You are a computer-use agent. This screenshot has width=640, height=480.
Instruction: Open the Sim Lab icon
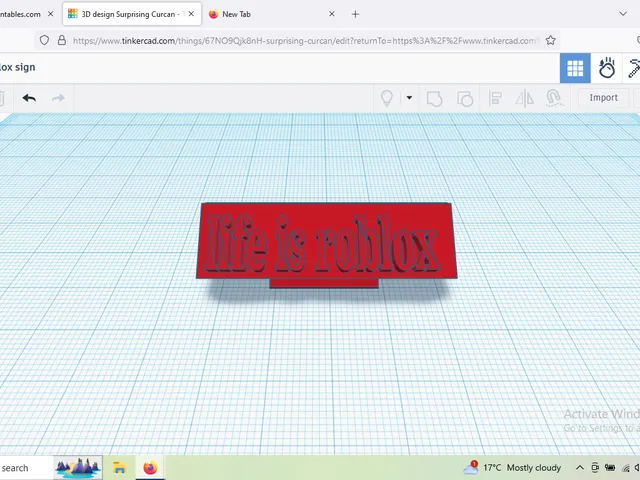(607, 68)
